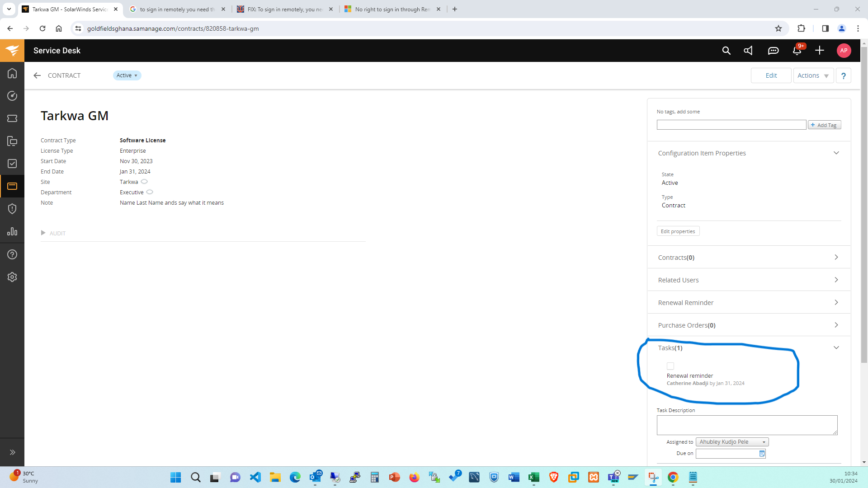Switch to the 'No right to sign in' browser tab

point(392,9)
